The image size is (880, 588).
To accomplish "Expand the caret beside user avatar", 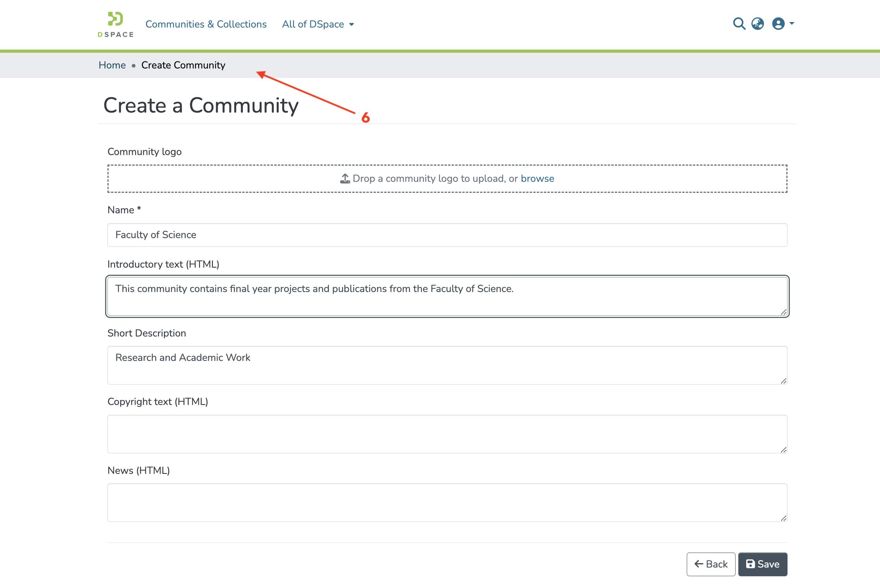I will pos(792,23).
